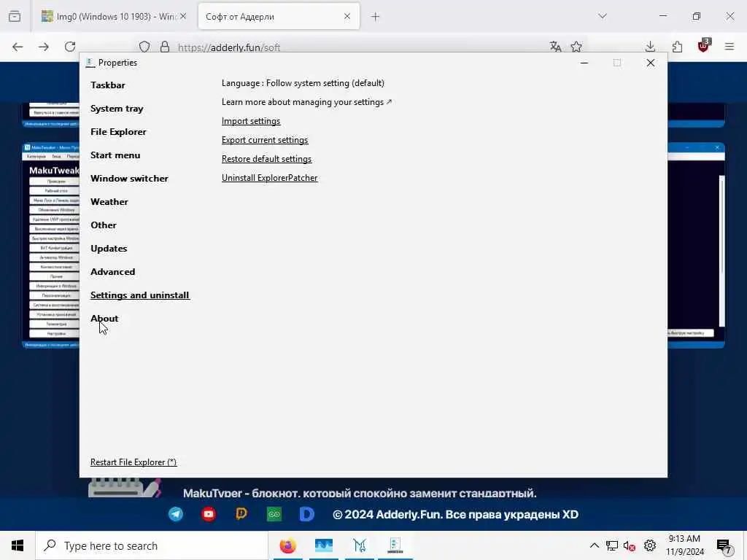Image resolution: width=747 pixels, height=560 pixels.
Task: Open Learn more about managing settings
Action: (x=306, y=102)
